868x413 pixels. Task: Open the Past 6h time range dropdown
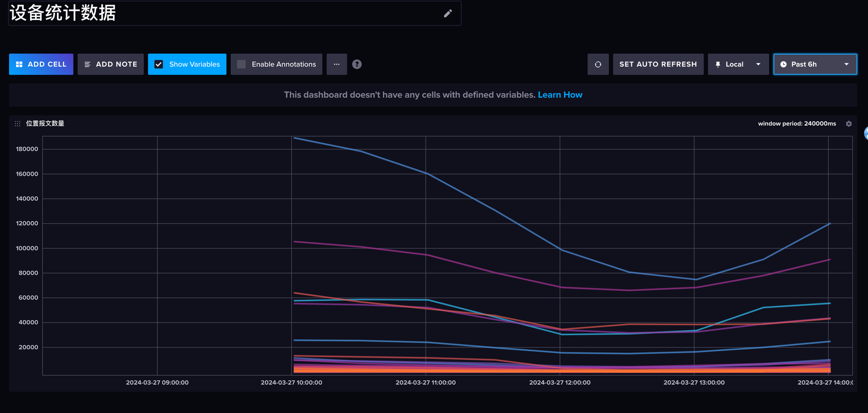tap(815, 64)
